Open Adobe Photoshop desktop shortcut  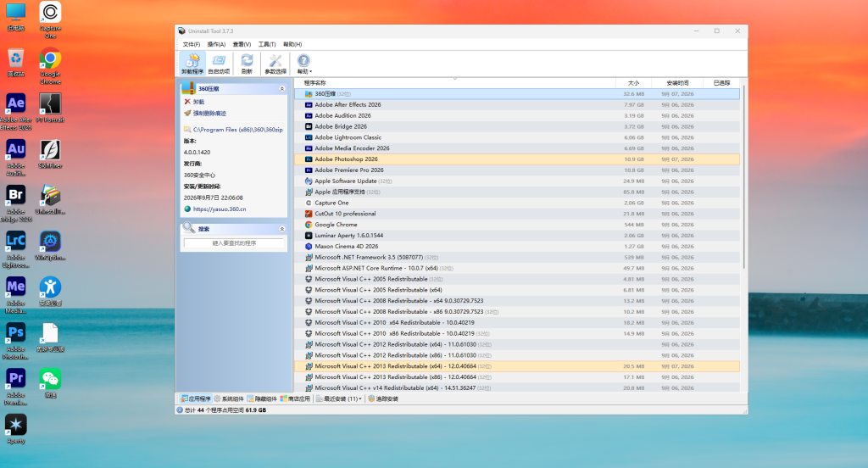(15, 342)
